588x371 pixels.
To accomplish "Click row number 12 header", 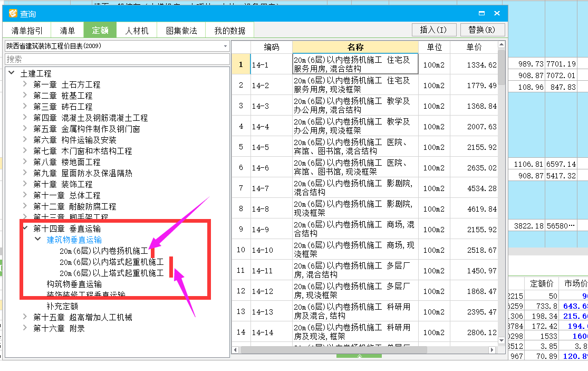I will tap(241, 291).
